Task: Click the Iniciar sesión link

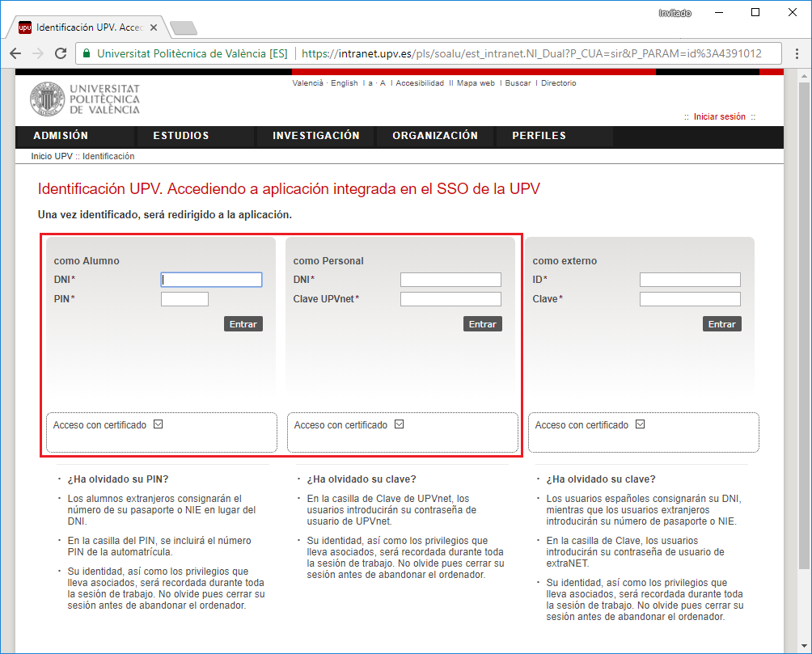Action: point(719,116)
